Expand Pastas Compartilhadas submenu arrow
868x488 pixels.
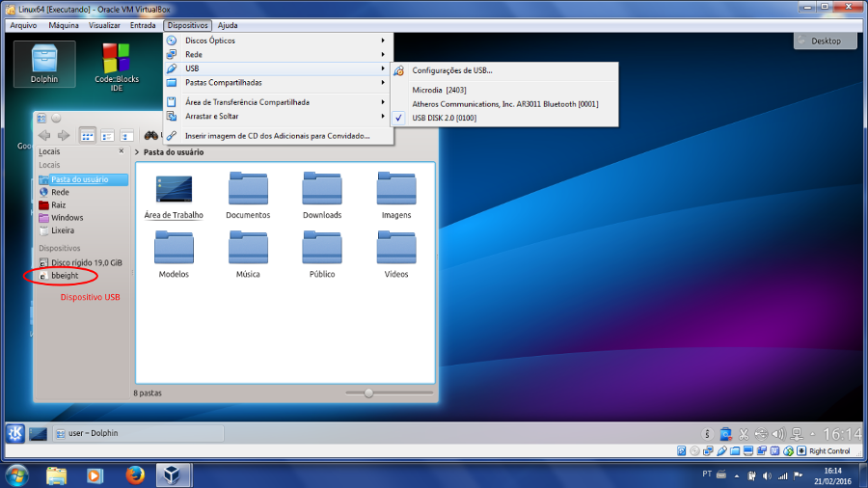point(383,82)
